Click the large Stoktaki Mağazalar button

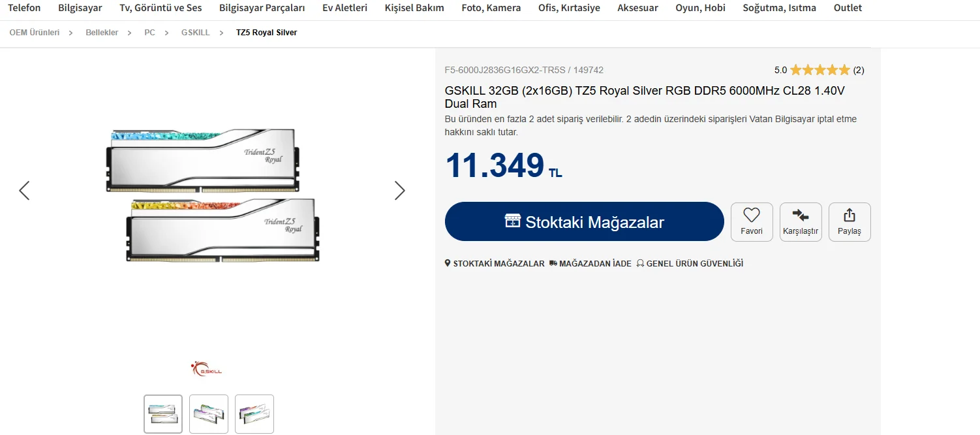coord(585,222)
